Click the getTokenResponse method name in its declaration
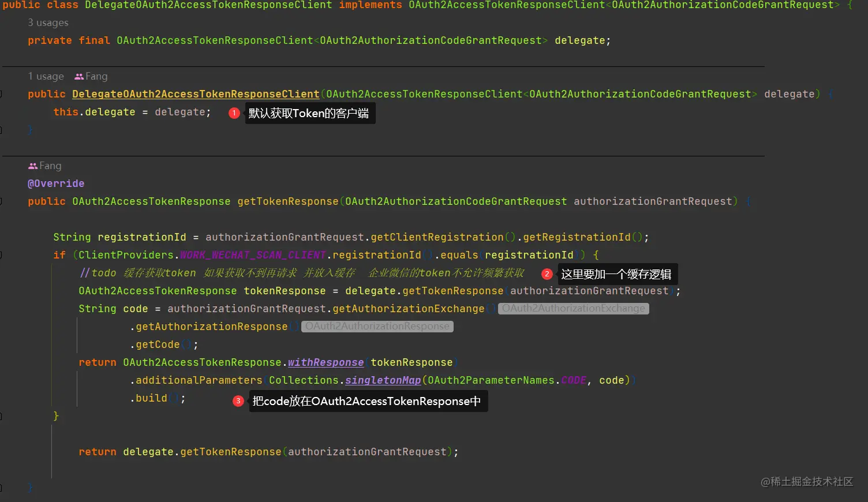This screenshot has height=502, width=868. [x=288, y=201]
